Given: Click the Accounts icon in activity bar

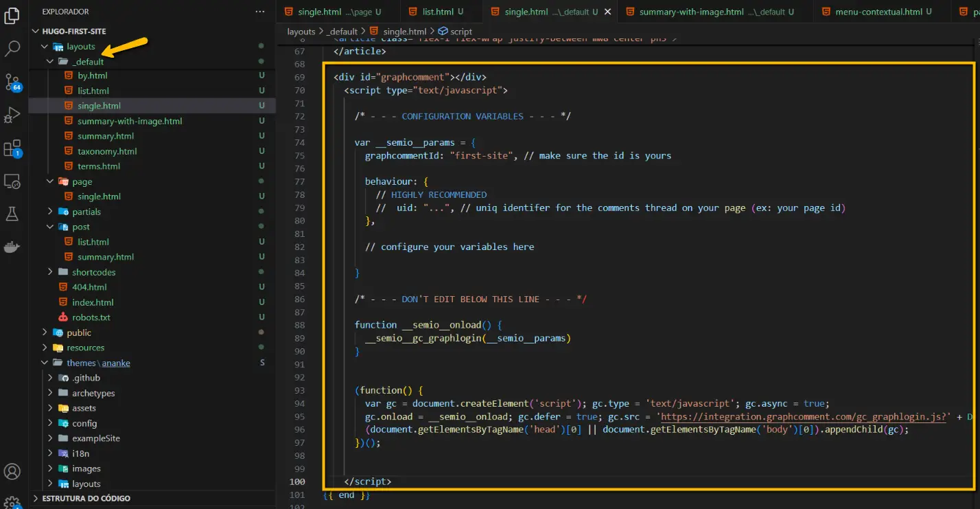Looking at the screenshot, I should [13, 471].
